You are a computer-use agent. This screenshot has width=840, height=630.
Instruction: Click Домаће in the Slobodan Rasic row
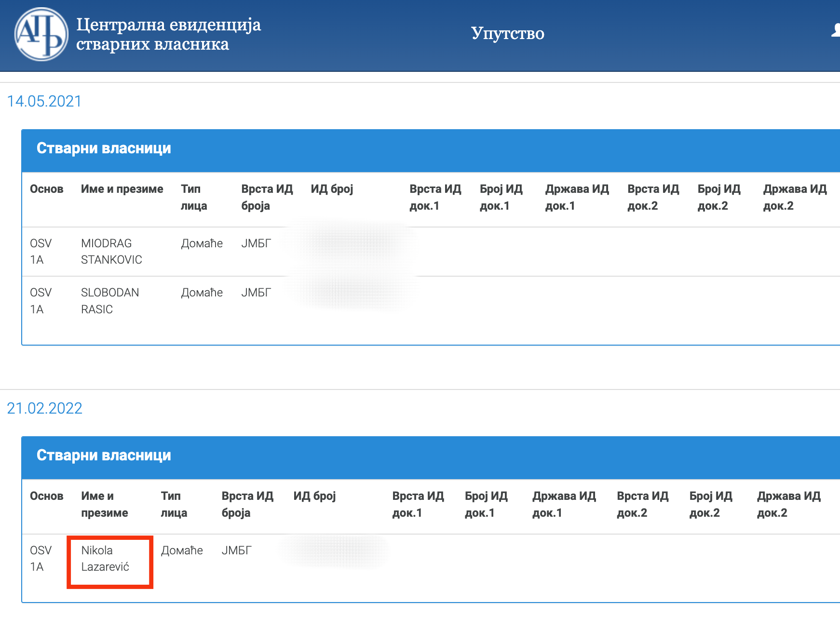[x=202, y=293]
